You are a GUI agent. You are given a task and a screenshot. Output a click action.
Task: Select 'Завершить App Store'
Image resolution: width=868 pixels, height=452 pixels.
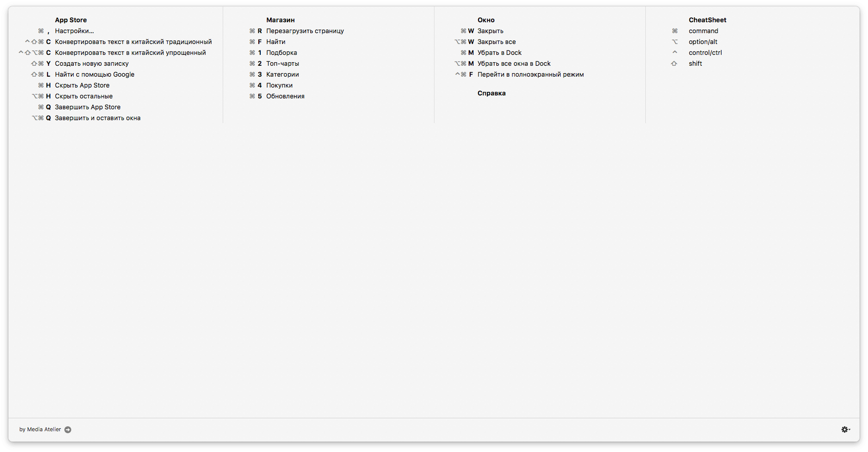[x=88, y=107]
